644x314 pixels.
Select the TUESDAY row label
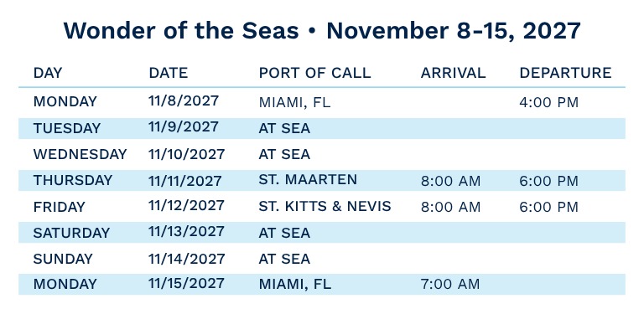[x=67, y=128]
